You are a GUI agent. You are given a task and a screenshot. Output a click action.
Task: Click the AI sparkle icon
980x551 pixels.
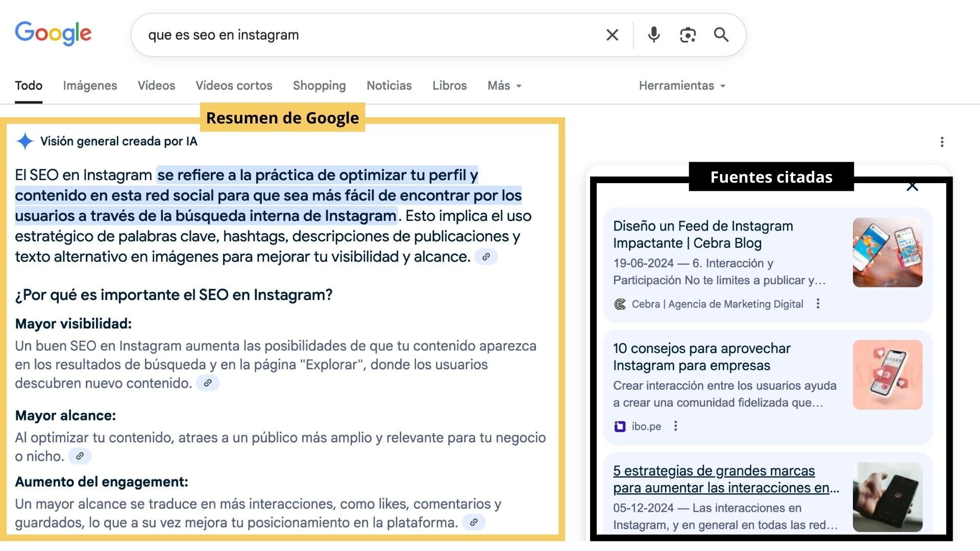pyautogui.click(x=24, y=141)
